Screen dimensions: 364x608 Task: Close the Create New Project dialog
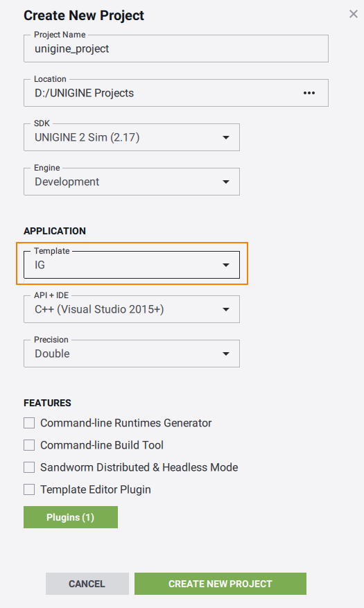pos(353,15)
